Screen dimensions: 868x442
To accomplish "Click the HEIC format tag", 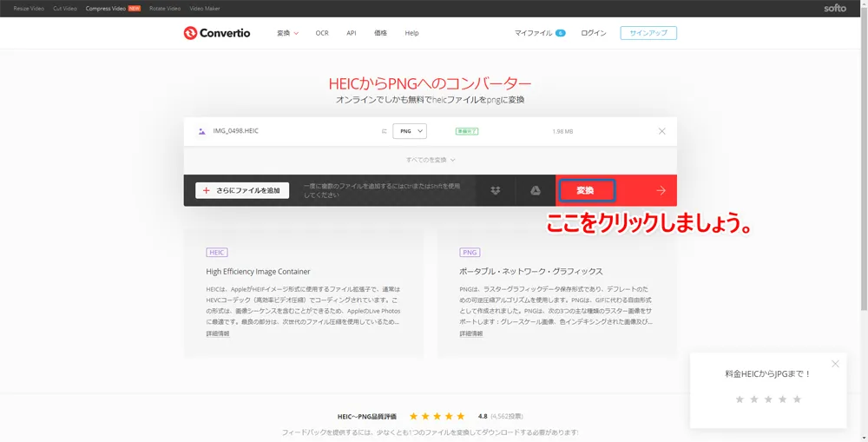I will [x=217, y=253].
